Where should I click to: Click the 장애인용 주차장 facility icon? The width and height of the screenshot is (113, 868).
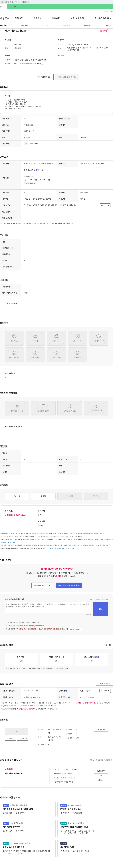pos(17,408)
